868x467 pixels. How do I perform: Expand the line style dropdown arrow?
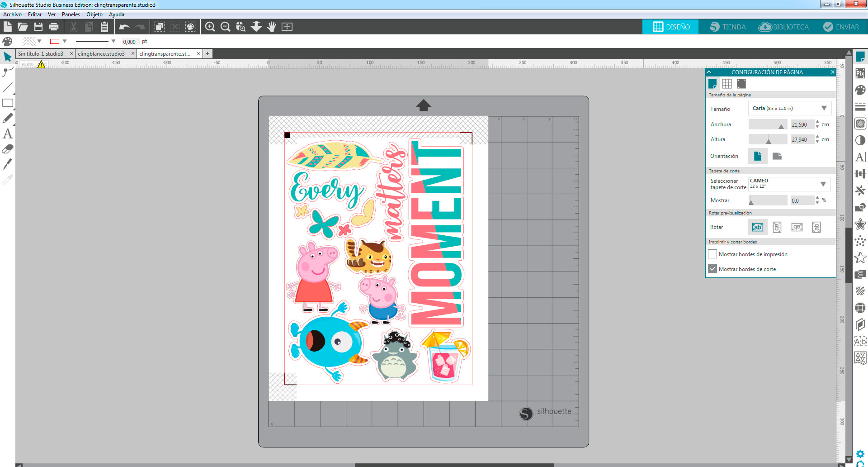pos(113,41)
